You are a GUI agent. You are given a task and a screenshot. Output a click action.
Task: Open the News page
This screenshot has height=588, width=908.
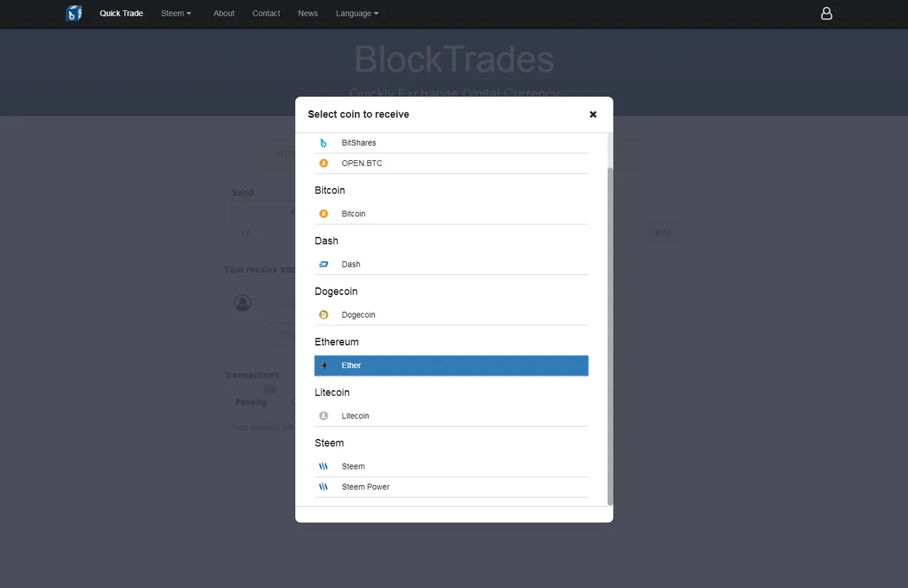(x=308, y=13)
